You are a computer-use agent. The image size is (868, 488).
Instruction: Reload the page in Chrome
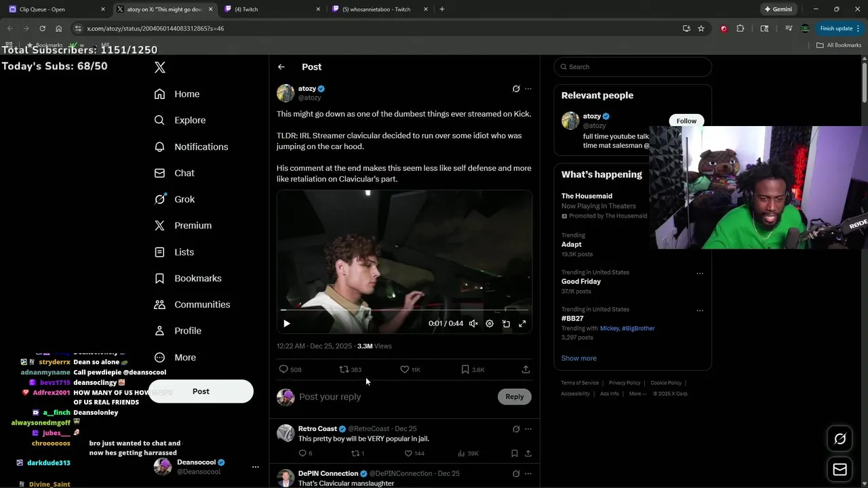[42, 28]
